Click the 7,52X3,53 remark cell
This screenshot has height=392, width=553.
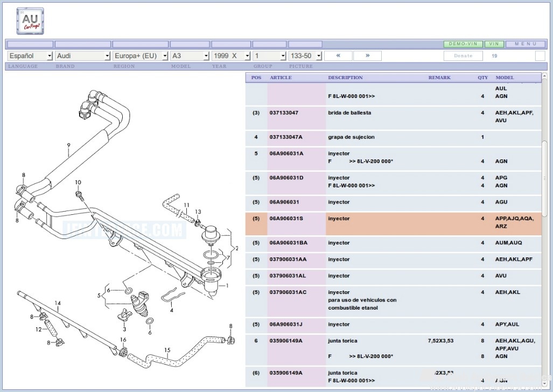click(440, 341)
